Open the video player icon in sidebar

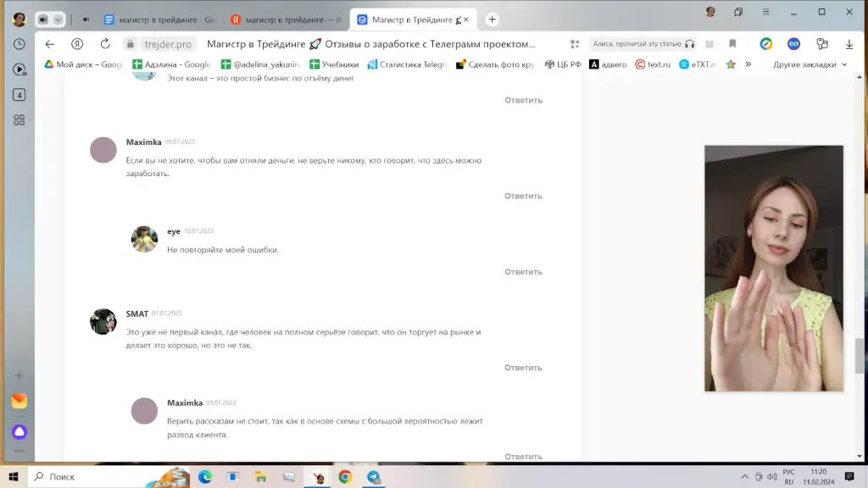19,69
